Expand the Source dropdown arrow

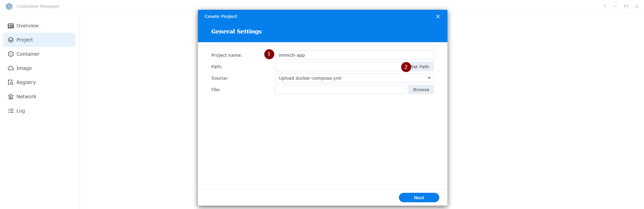(x=429, y=78)
